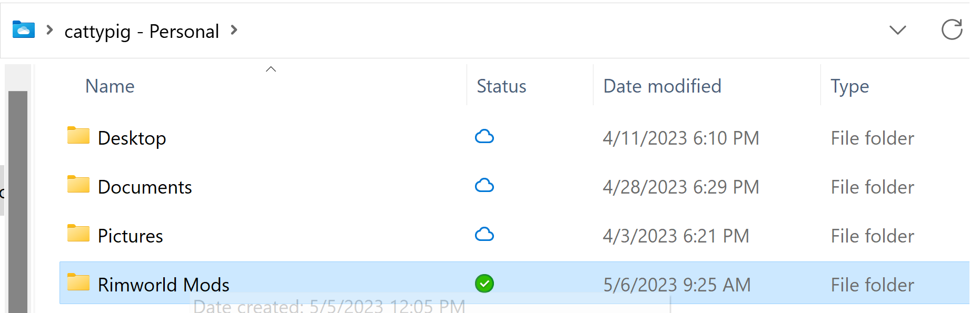Image resolution: width=980 pixels, height=313 pixels.
Task: Click the green synced checkmark for Rimworld Mods
Action: pyautogui.click(x=484, y=284)
